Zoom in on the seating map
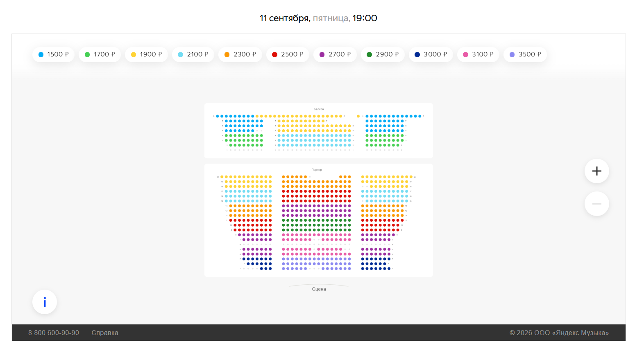The height and width of the screenshot is (351, 644). (x=596, y=171)
